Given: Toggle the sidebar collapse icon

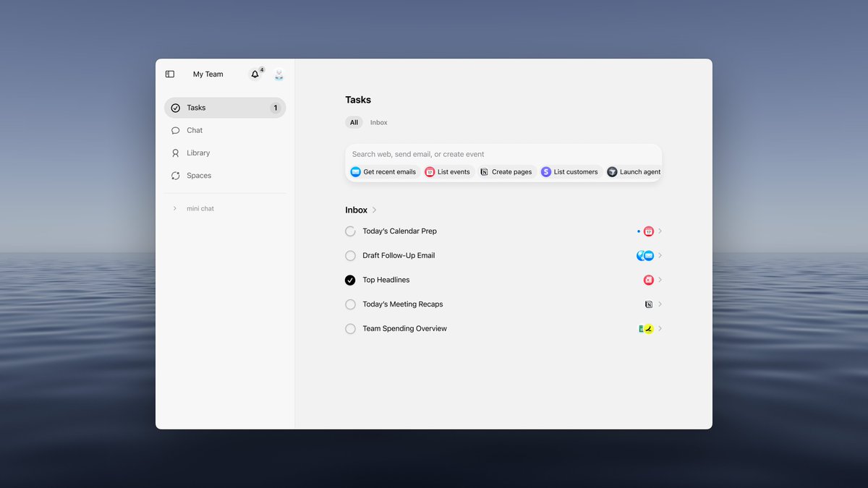Looking at the screenshot, I should pos(169,74).
